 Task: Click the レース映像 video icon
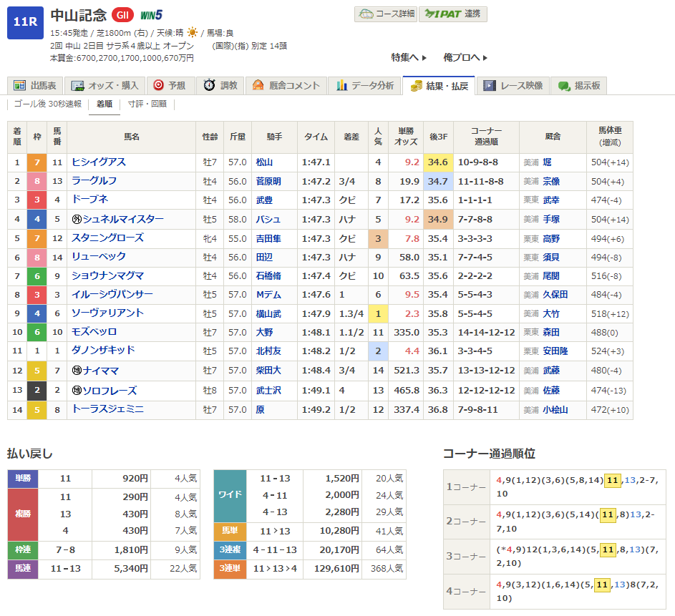pyautogui.click(x=490, y=85)
